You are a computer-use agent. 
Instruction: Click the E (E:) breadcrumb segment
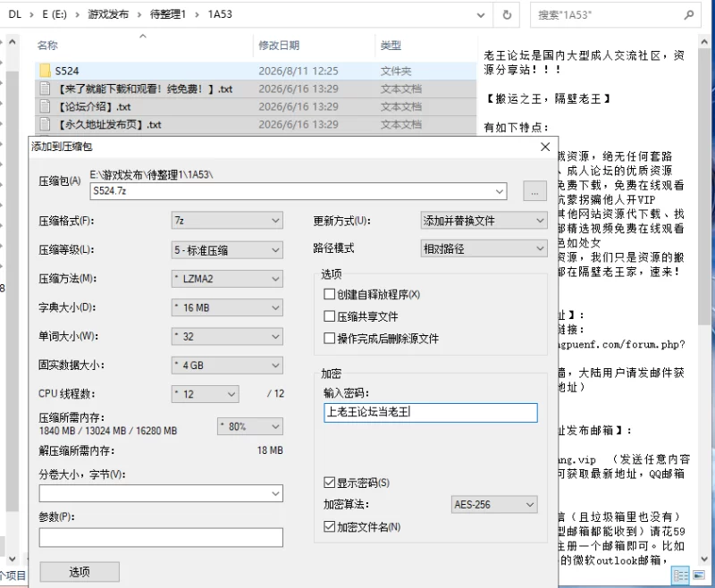[x=55, y=14]
